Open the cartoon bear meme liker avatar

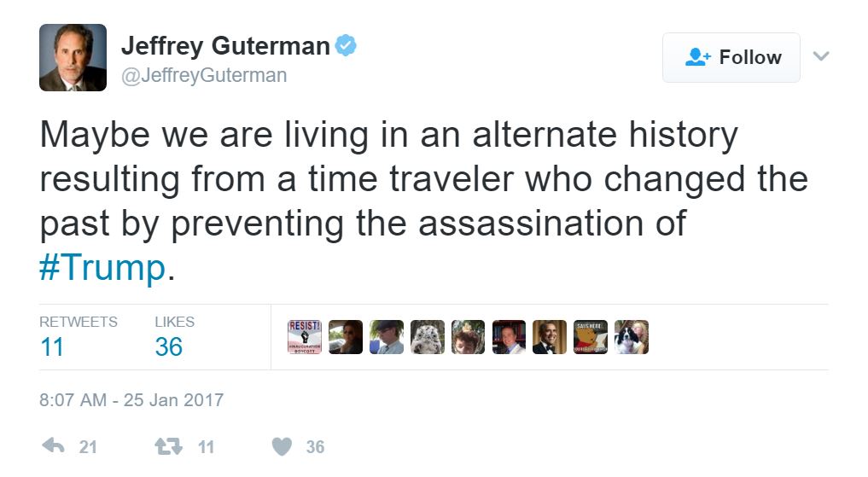pos(591,337)
